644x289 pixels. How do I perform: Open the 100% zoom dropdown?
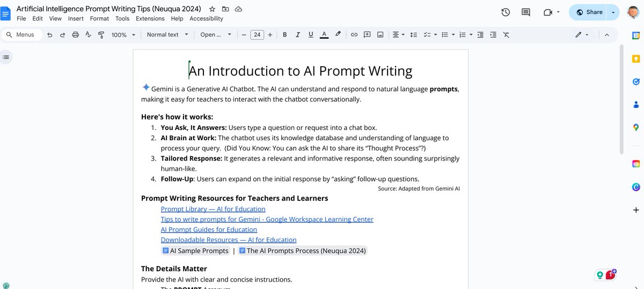(x=123, y=34)
